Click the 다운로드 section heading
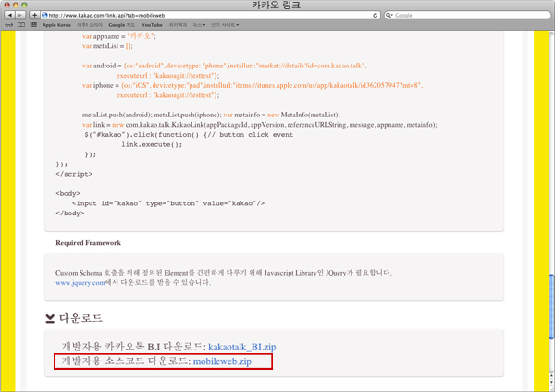Image resolution: width=555 pixels, height=392 pixels. 80,318
